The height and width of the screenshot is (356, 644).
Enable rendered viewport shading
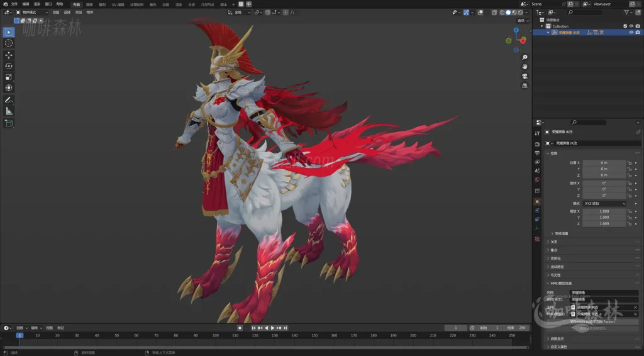coord(520,13)
